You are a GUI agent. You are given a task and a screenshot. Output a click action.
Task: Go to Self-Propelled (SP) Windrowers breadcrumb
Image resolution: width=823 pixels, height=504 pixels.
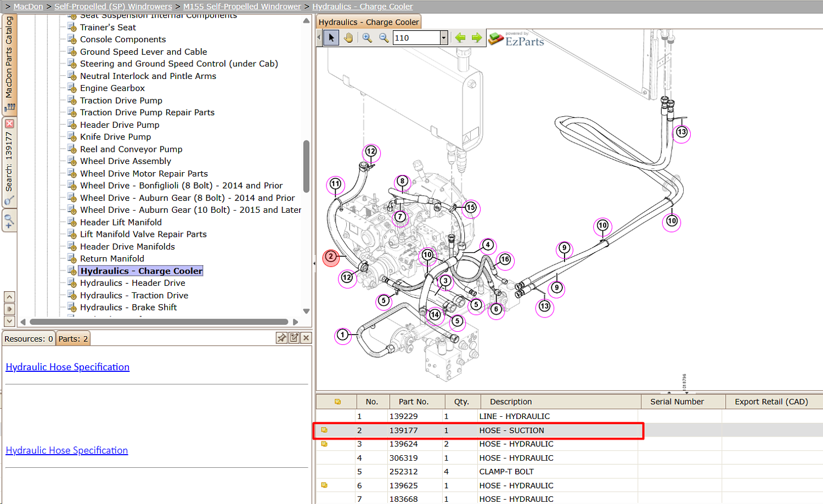point(113,7)
